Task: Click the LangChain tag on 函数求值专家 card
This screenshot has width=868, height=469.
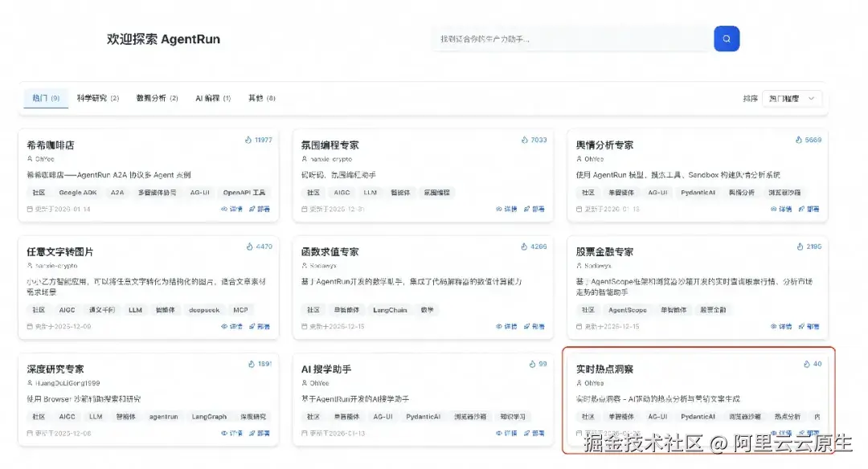Action: 390,310
